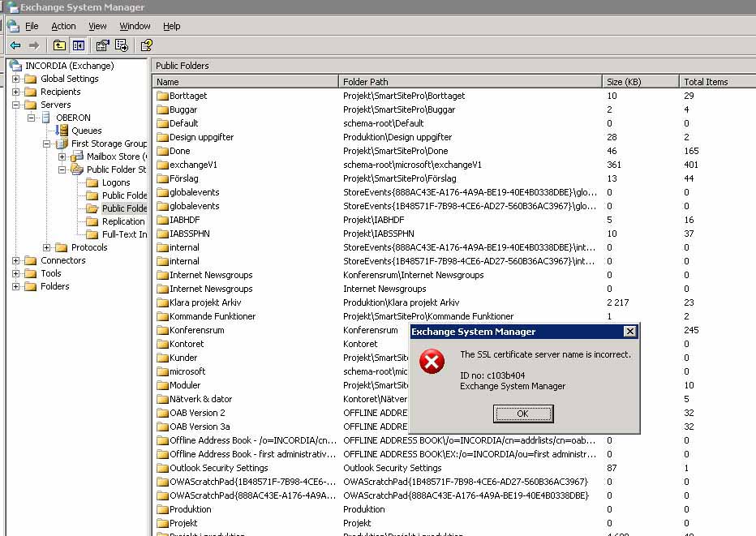756x536 pixels.
Task: Open the View menu
Action: [x=97, y=26]
